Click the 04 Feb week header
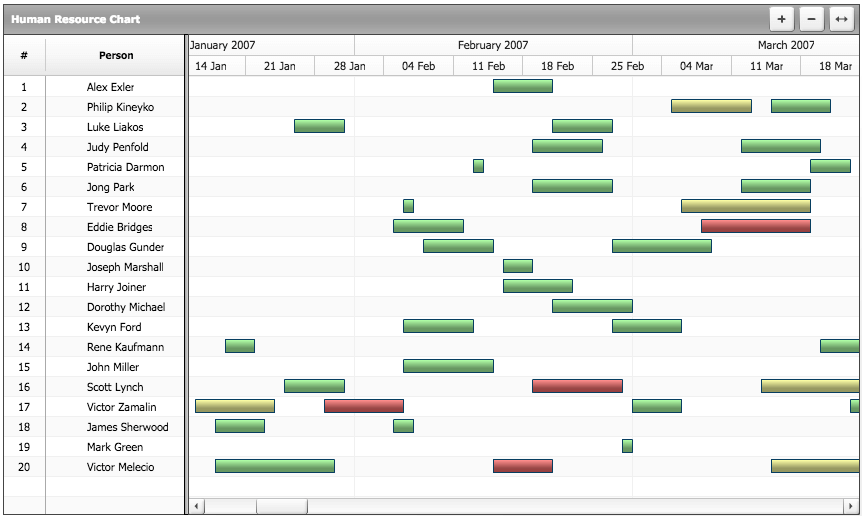Screen dimensions: 862x516 pyautogui.click(x=418, y=66)
